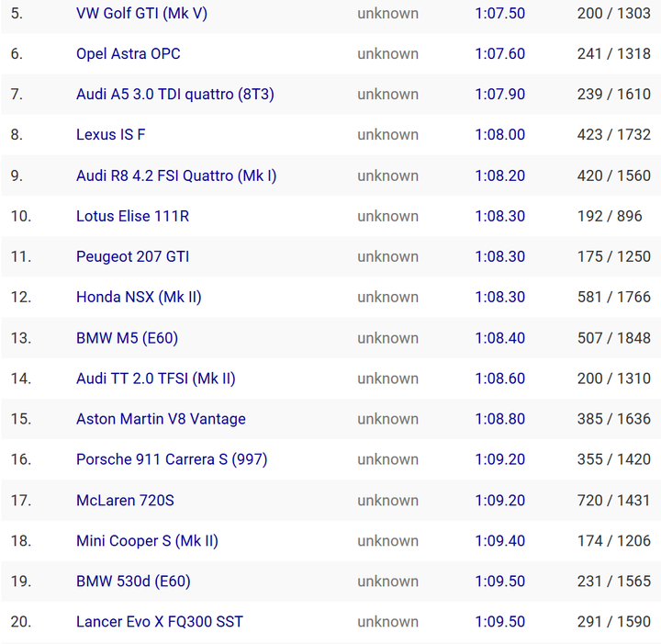661x644 pixels.
Task: Open the Aston Martin V8 Vantage link
Action: point(161,419)
